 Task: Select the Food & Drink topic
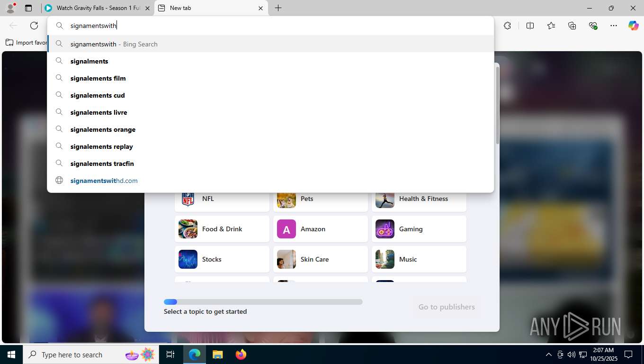point(222,229)
